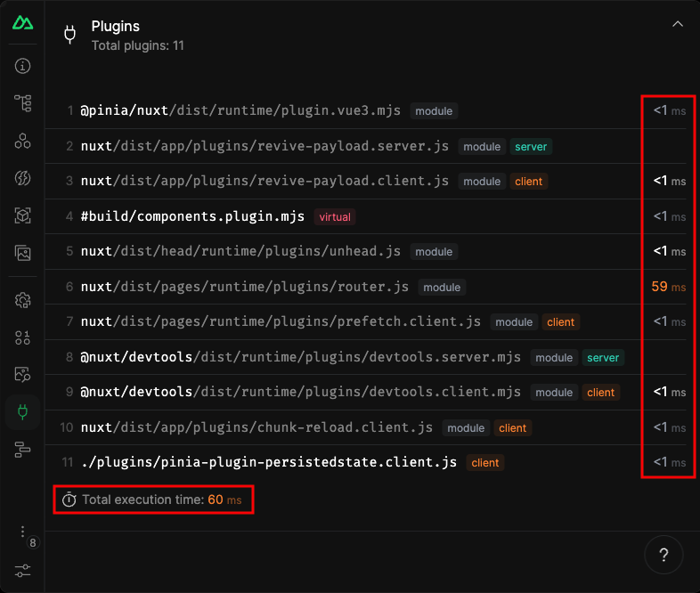Image resolution: width=700 pixels, height=593 pixels.
Task: Click the total execution stopwatch icon
Action: (69, 500)
